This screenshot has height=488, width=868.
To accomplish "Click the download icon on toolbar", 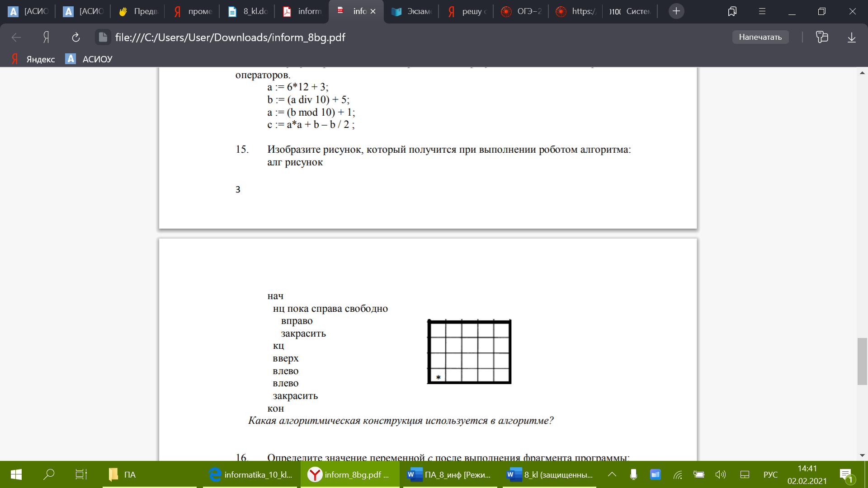I will [853, 37].
